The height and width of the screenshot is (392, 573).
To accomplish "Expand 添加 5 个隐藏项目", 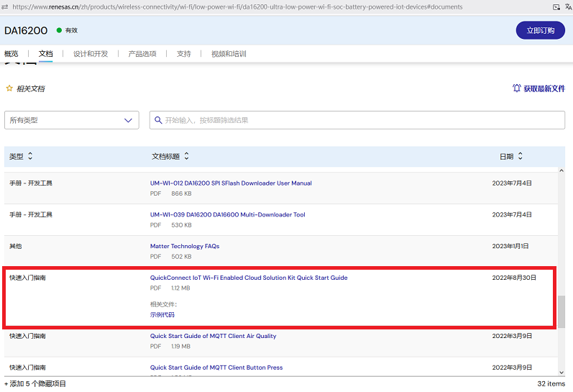I will 35,384.
